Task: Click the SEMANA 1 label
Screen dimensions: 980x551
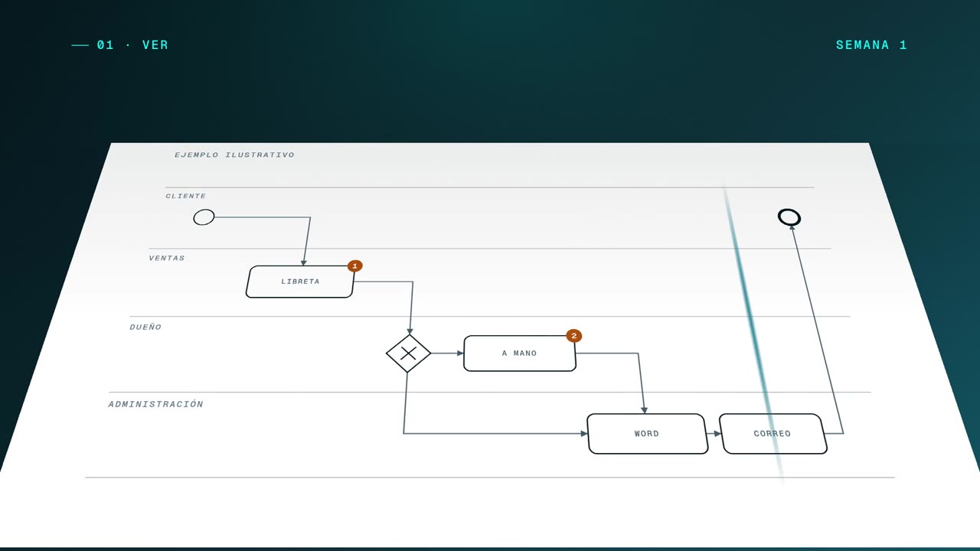Action: point(871,45)
